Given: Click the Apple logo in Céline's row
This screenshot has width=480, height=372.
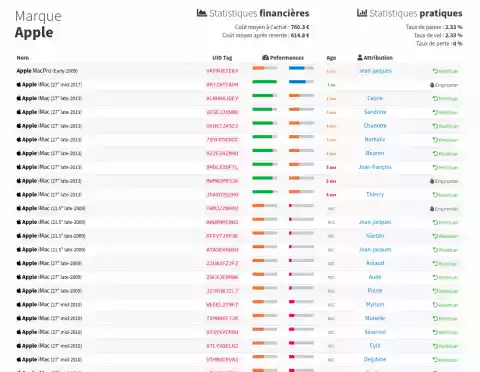Looking at the screenshot, I should (19, 98).
